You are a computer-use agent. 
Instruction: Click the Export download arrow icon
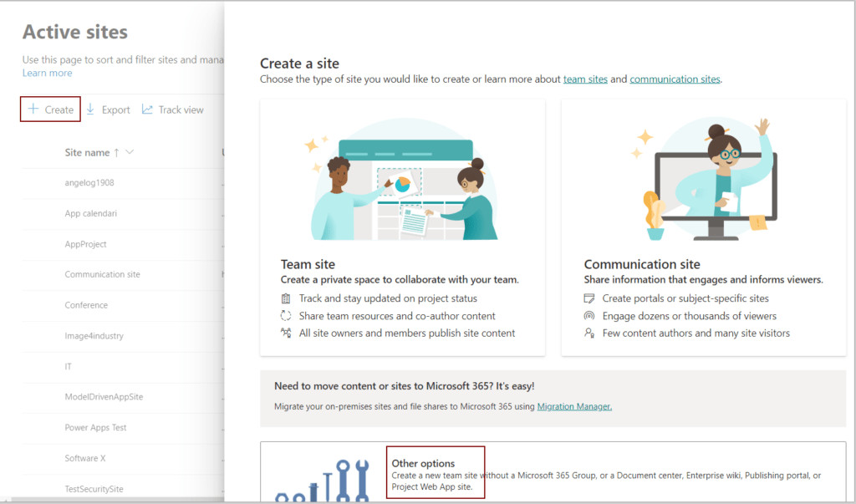point(90,109)
